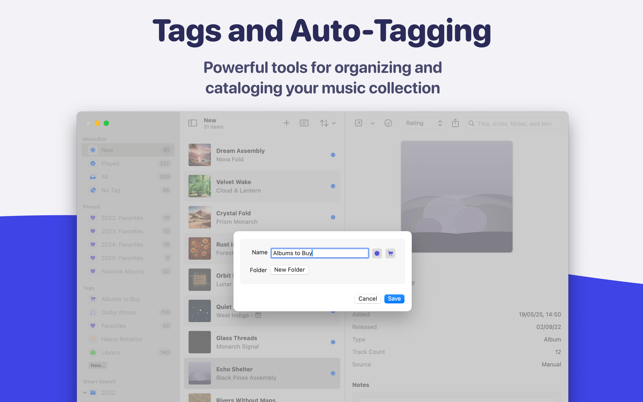Click the blue unplayed dot on Echo Shelter

tap(333, 373)
